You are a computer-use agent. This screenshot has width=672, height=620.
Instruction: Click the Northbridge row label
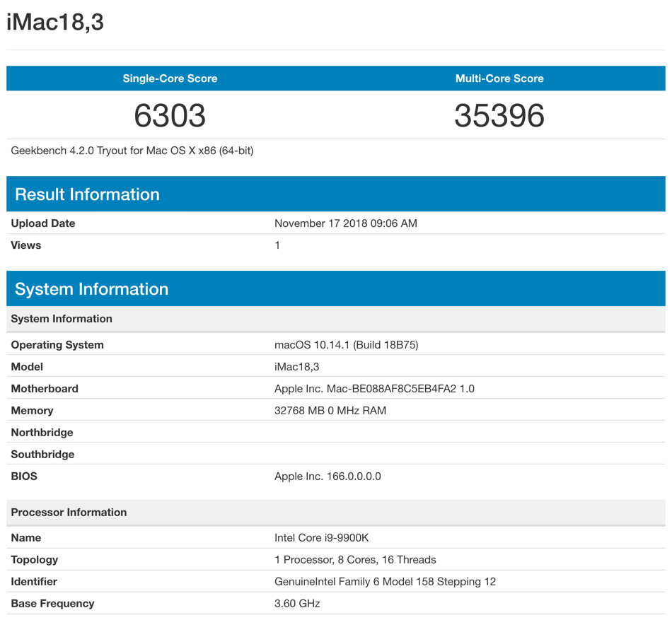(x=42, y=433)
